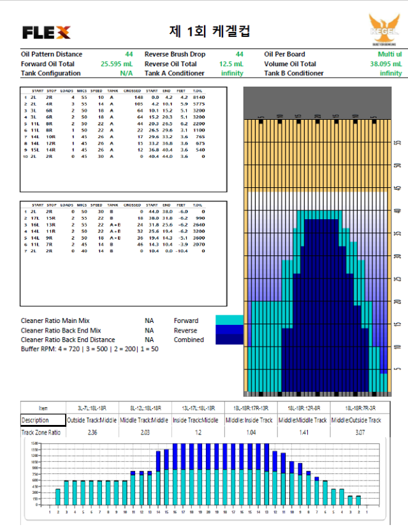The width and height of the screenshot is (408, 532).
Task: Click the Buffer RPM settings line
Action: tap(89, 349)
